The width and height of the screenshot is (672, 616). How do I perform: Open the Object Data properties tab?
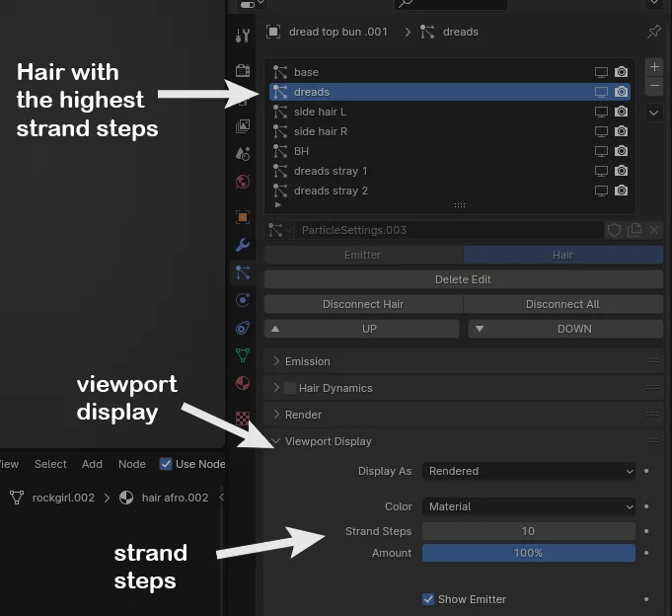pos(243,355)
